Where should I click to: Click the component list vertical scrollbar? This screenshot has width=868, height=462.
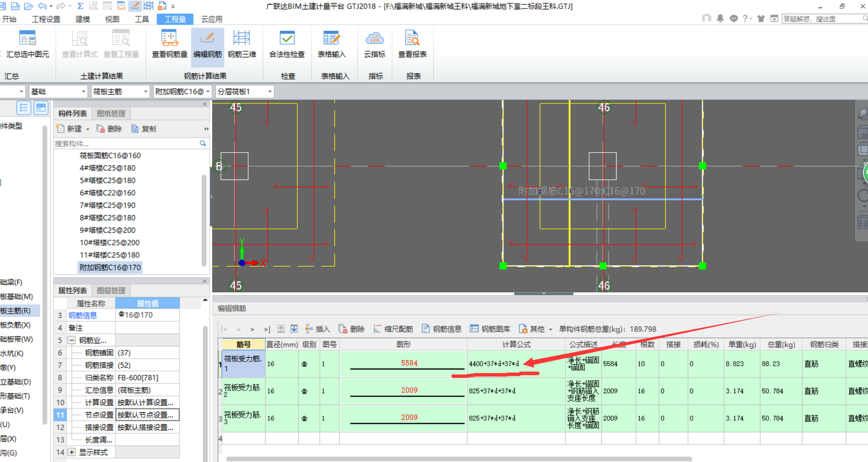point(204,220)
